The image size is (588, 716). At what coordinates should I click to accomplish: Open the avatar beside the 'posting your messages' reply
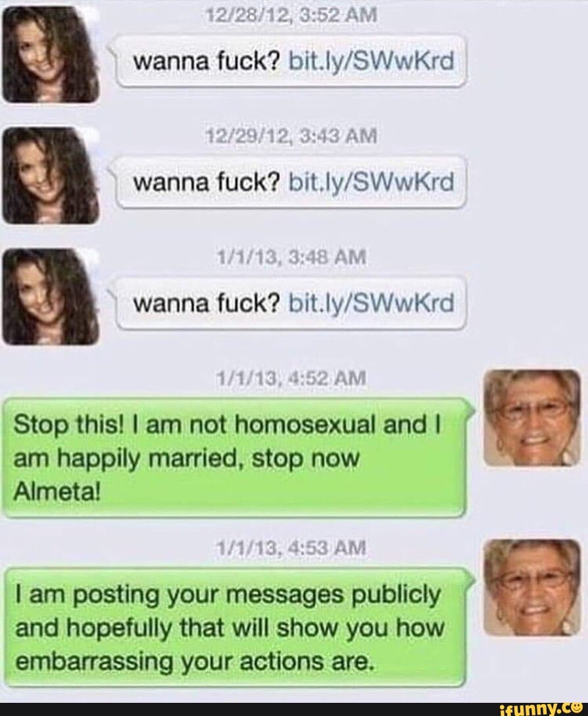pyautogui.click(x=532, y=588)
